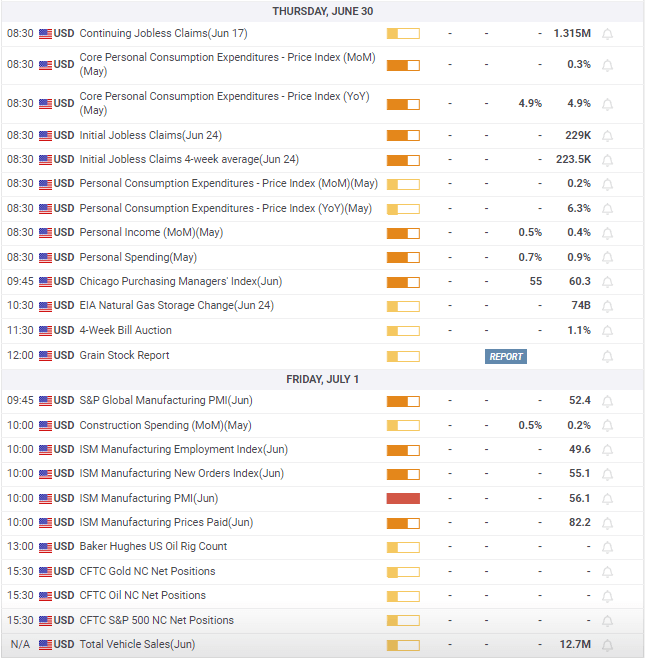Select consensus 0.7% for Personal Spending
Viewport: 645px width, 658px height.
pyautogui.click(x=530, y=257)
